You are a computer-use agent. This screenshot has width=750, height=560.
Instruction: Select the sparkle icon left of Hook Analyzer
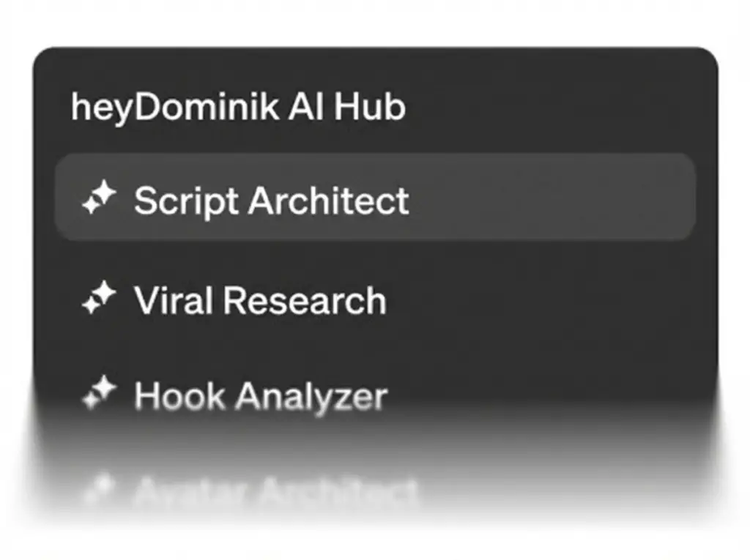coord(99,395)
